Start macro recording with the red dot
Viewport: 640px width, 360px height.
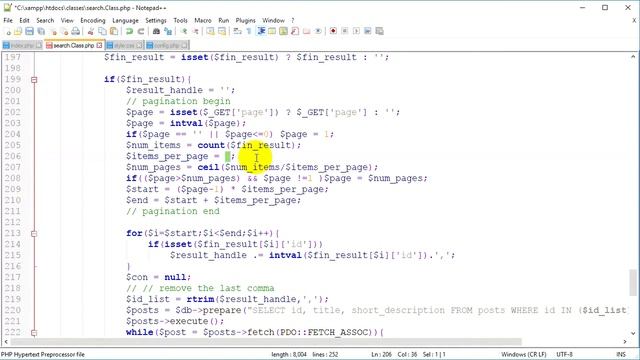point(333,31)
